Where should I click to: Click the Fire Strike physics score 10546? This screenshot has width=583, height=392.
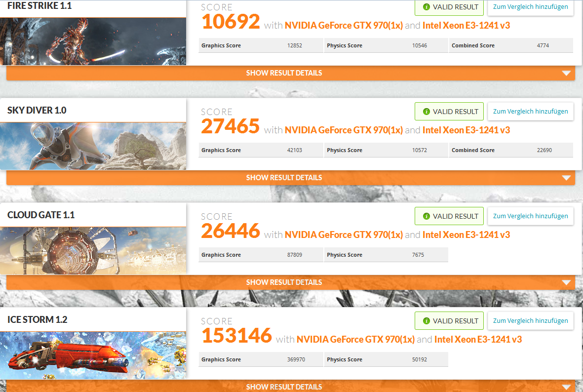pyautogui.click(x=420, y=45)
